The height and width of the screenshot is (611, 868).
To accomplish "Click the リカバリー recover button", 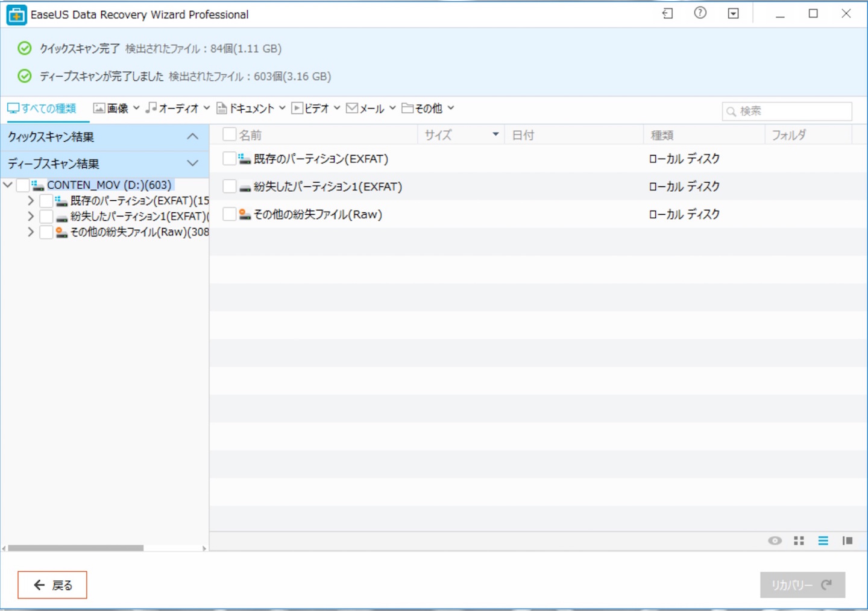I will (802, 585).
